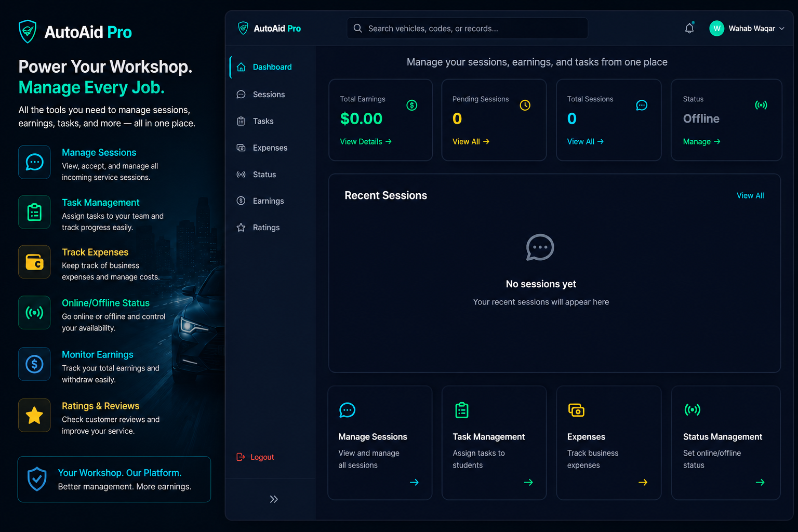Image resolution: width=798 pixels, height=532 pixels.
Task: Click the Task Management clipboard icon card
Action: 462,410
